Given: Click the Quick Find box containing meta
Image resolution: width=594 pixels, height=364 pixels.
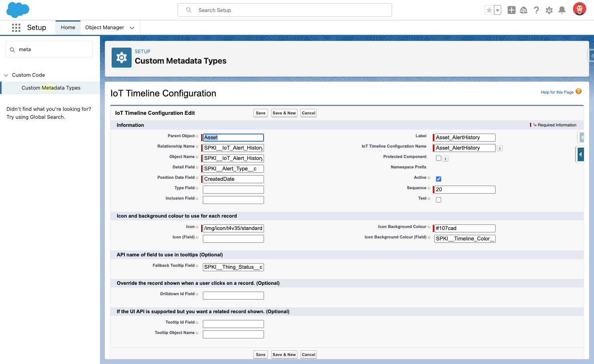Looking at the screenshot, I should 49,50.
